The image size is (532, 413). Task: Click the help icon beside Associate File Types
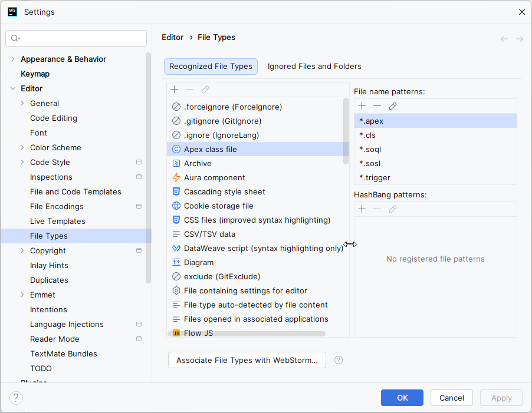tap(339, 360)
